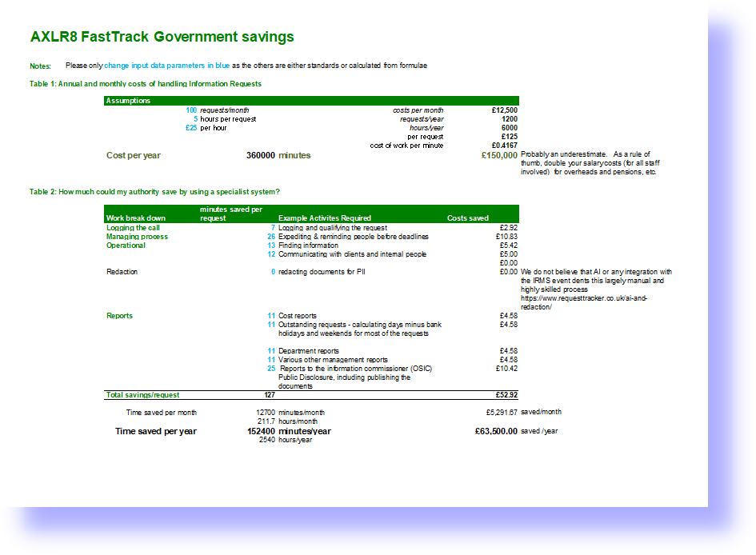Click 'redacting documents for PII' text
Screen dimensions: 756x555
point(322,272)
